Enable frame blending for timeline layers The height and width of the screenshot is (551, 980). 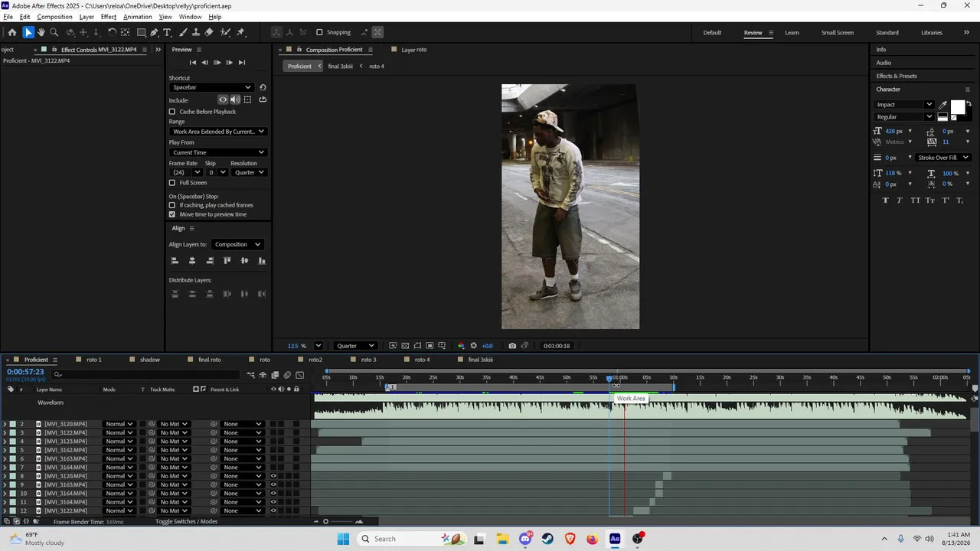(x=276, y=375)
